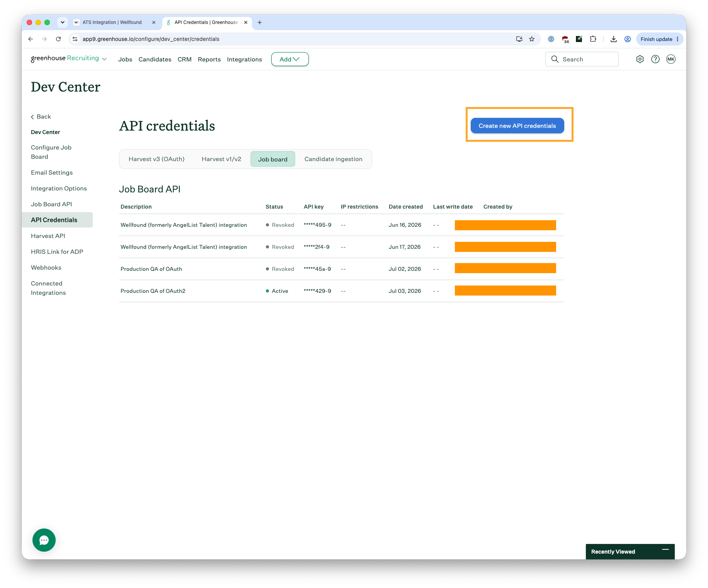Click the Back link in sidebar

click(x=41, y=117)
